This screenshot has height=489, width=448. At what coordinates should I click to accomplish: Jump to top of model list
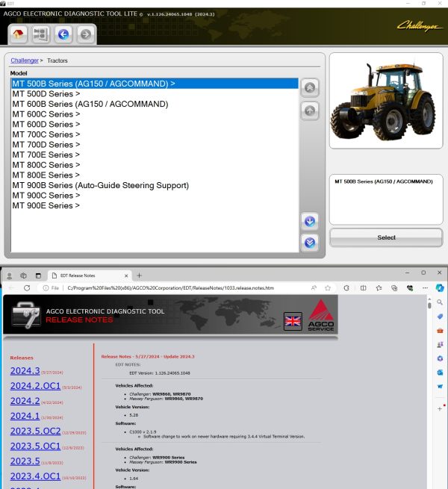pyautogui.click(x=310, y=87)
